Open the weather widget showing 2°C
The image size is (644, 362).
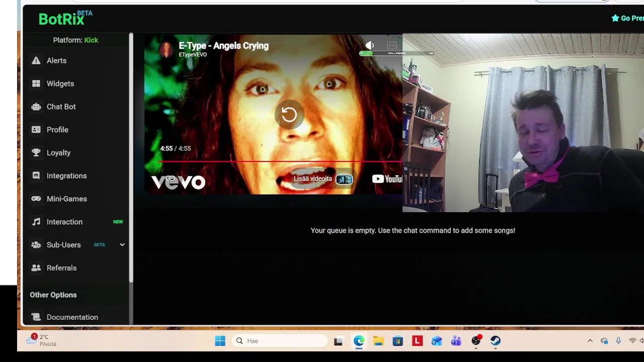[42, 340]
